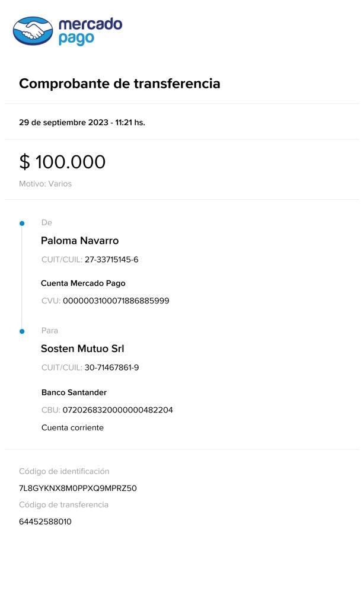Select recipient name Sosten Mutuo Srl

(x=82, y=349)
